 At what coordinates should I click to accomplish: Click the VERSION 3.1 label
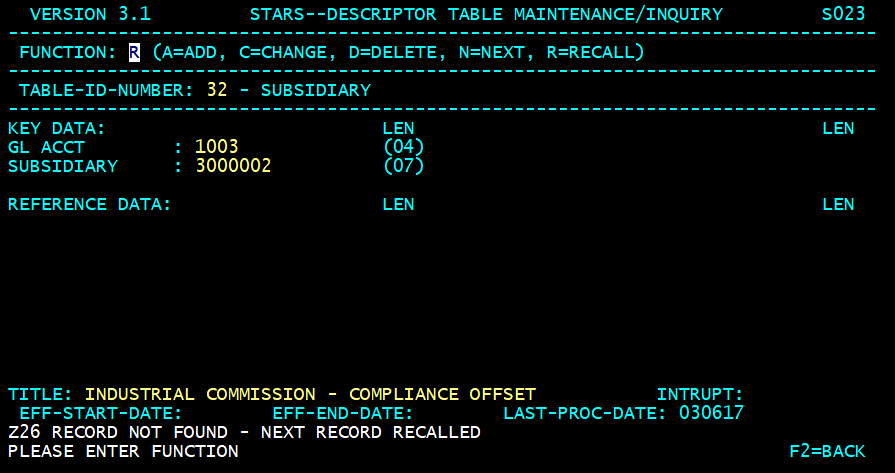90,14
